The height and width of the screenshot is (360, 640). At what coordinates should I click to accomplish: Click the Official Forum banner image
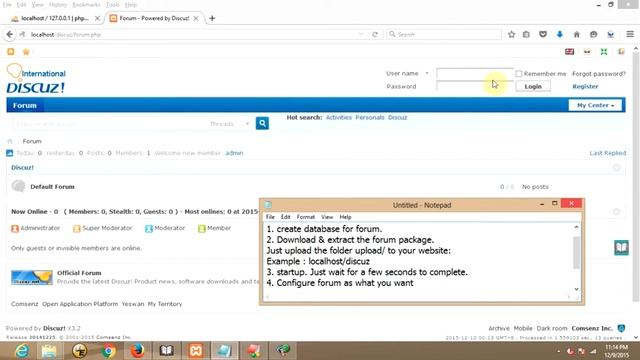tap(32, 277)
